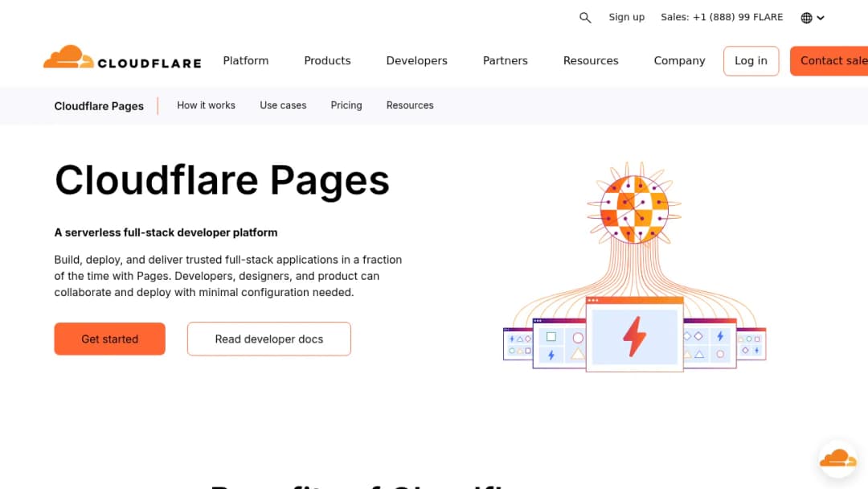Jump to Use cases section

(x=283, y=105)
